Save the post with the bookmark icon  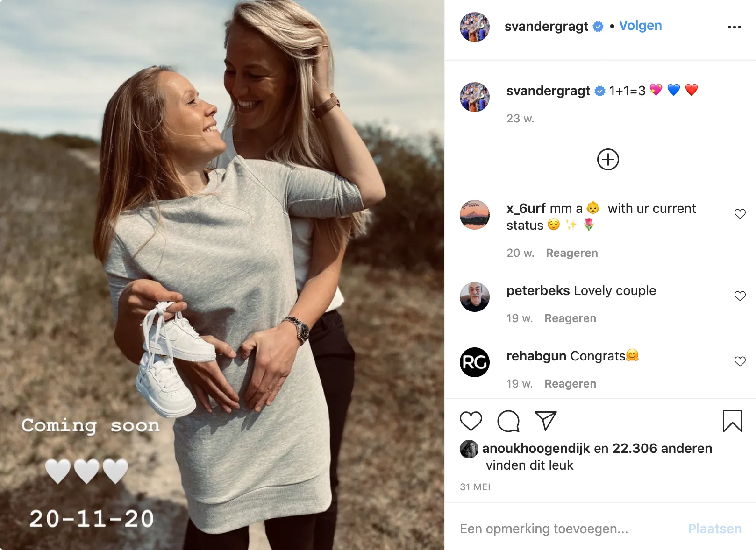pos(732,421)
